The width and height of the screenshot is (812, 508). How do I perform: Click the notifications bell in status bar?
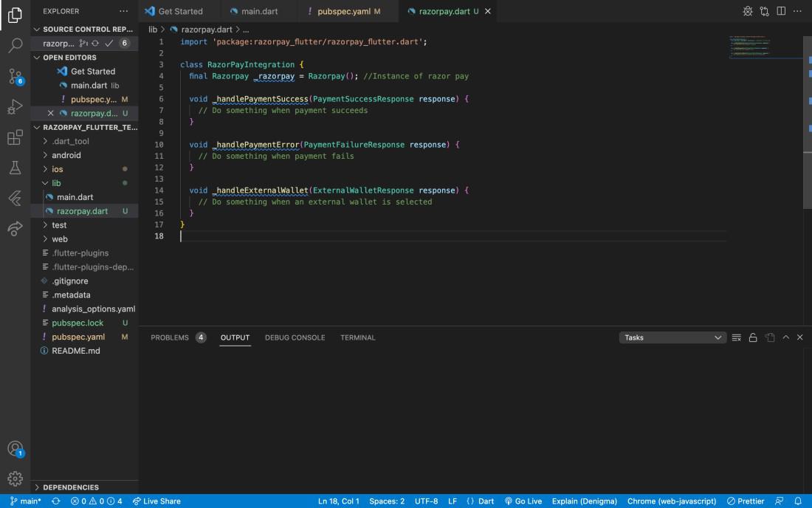coord(798,501)
